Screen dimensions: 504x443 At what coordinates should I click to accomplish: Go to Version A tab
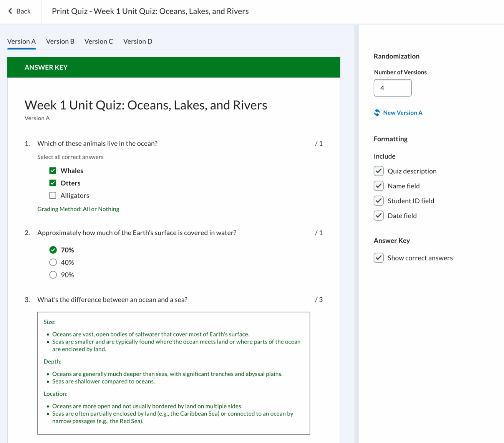22,41
